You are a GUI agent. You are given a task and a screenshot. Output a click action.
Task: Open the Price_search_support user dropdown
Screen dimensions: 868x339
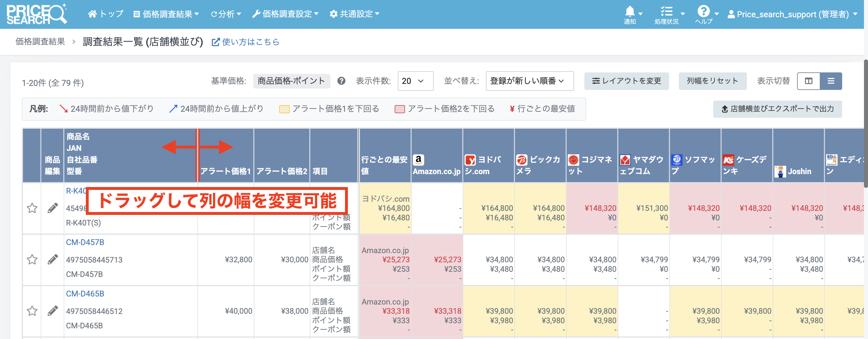(x=793, y=14)
